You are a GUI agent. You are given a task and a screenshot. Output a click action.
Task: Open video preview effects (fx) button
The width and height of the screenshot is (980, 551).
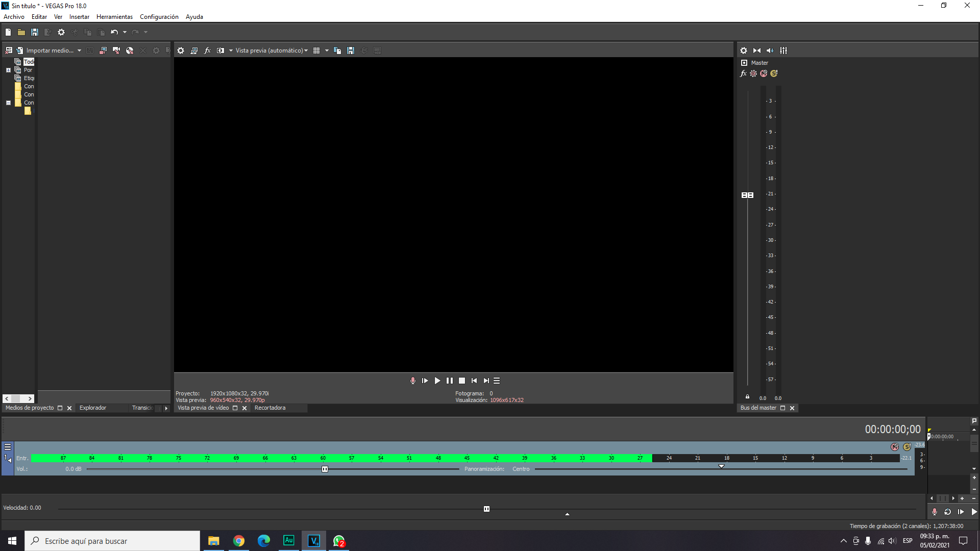(207, 51)
